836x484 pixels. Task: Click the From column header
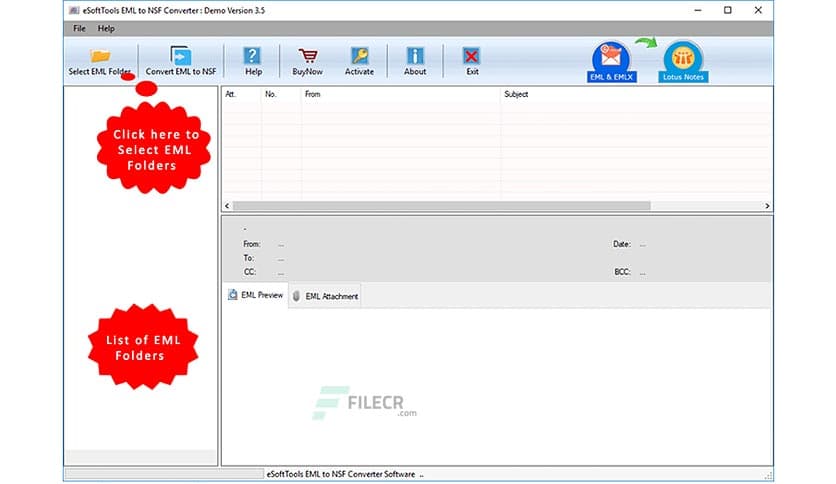tap(312, 94)
